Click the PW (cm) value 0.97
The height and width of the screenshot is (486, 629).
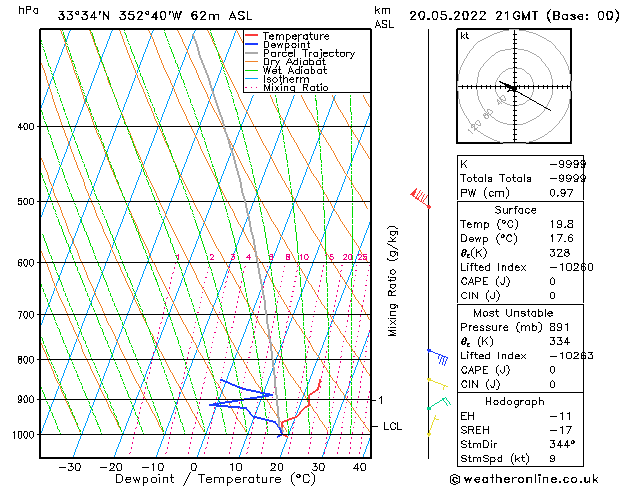coord(561,193)
